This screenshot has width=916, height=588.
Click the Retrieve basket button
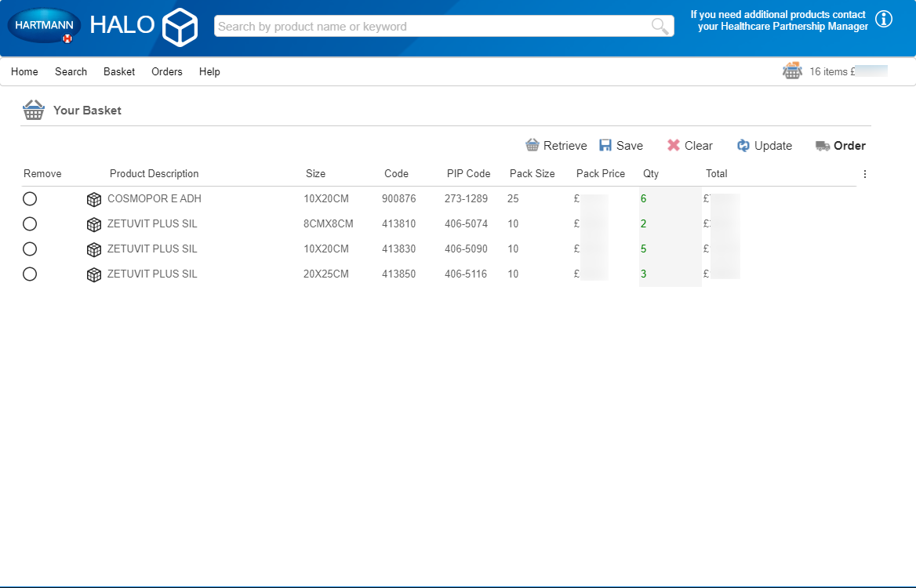[x=556, y=145]
